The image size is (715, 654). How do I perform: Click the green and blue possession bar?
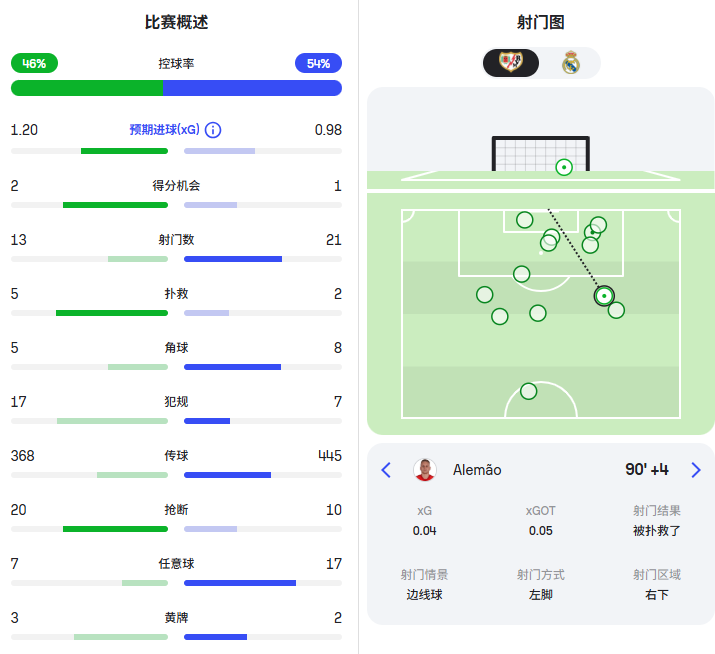176,88
